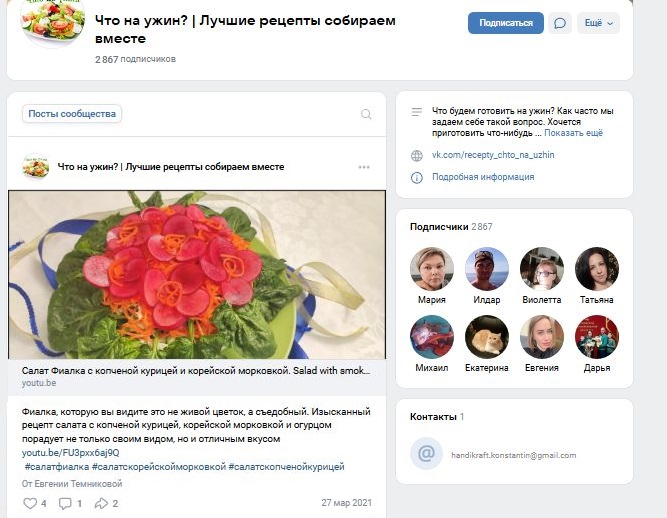Select the #салатфиалка hashtag

coord(57,467)
